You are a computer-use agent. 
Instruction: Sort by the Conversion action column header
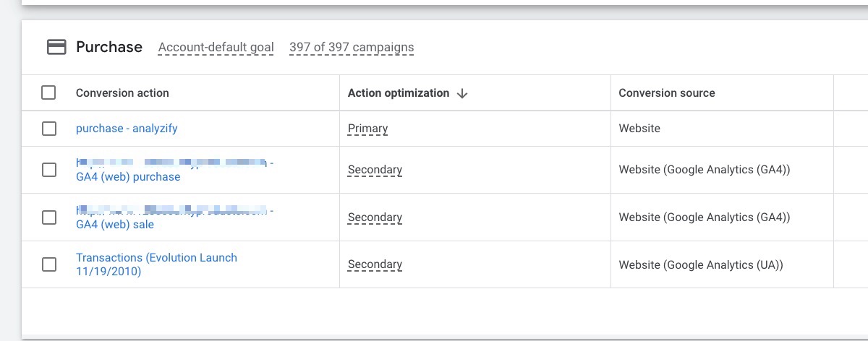click(122, 92)
